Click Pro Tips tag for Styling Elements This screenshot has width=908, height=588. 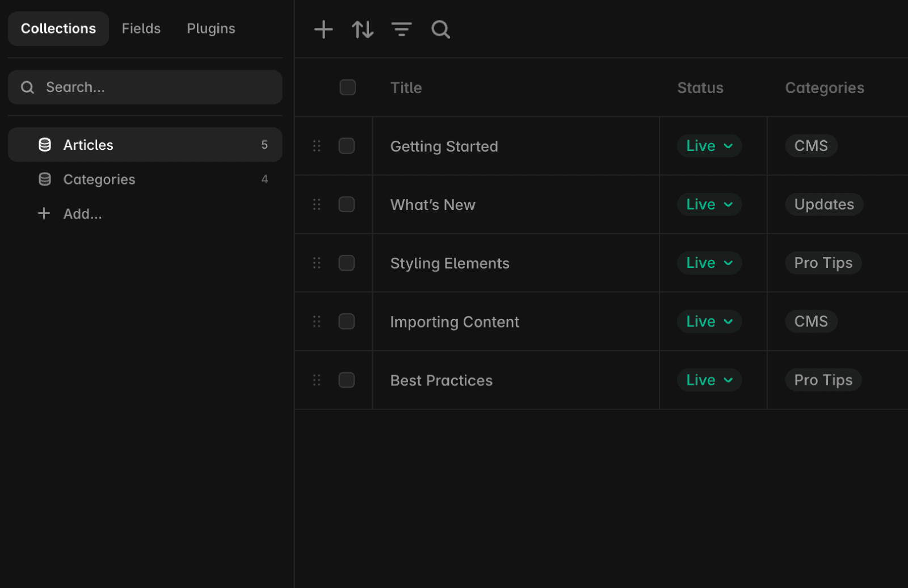[823, 263]
